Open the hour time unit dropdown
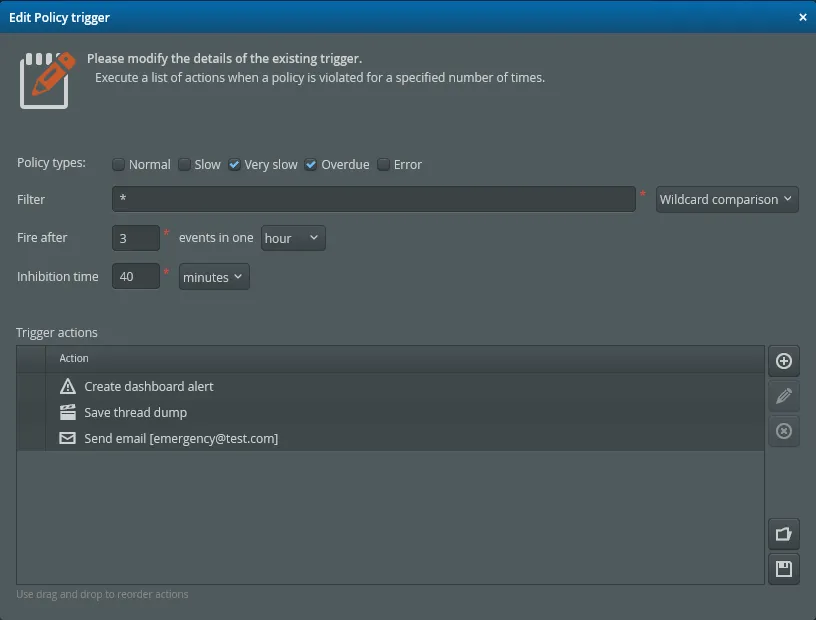The height and width of the screenshot is (620, 816). coord(292,238)
